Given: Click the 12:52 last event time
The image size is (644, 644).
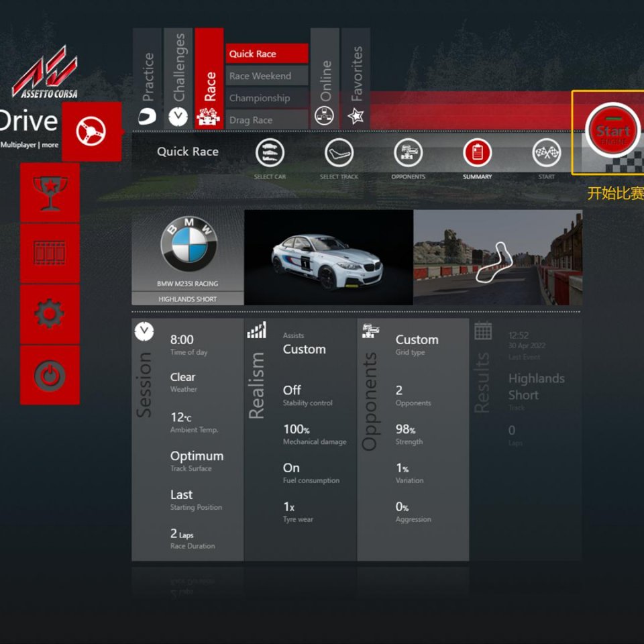Looking at the screenshot, I should (519, 335).
